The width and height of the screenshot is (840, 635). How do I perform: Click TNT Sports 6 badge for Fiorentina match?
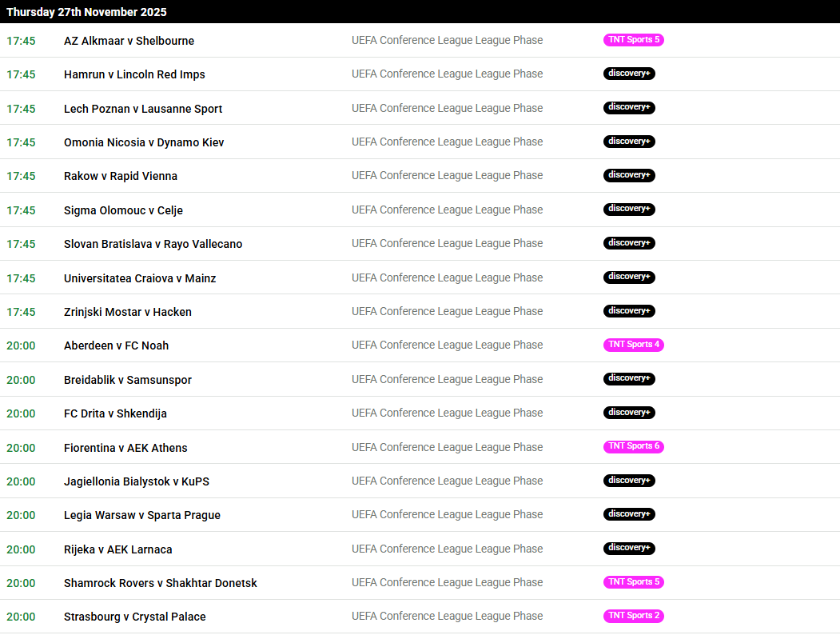tap(633, 446)
